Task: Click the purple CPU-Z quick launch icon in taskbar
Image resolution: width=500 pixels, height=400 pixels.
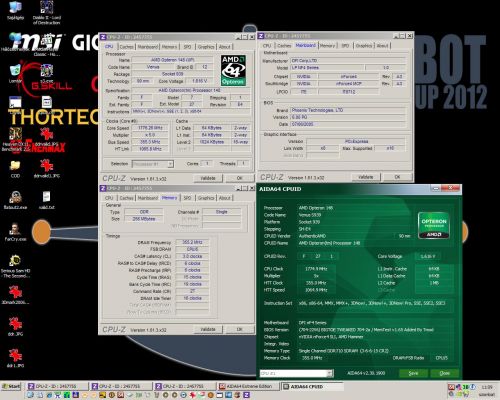Action: coord(247,395)
